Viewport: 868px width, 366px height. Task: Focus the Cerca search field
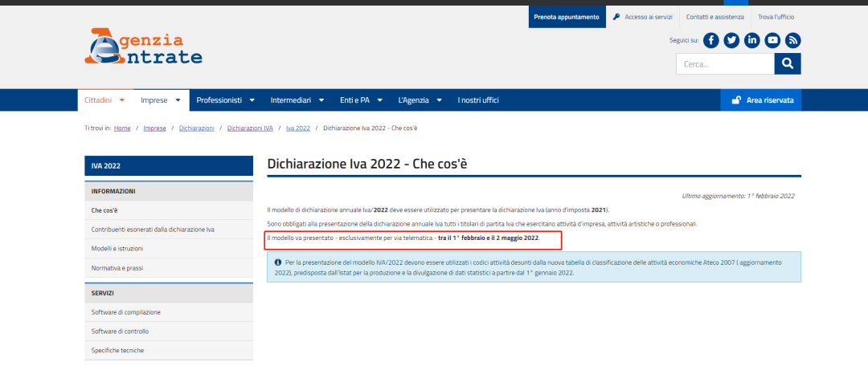click(x=725, y=64)
